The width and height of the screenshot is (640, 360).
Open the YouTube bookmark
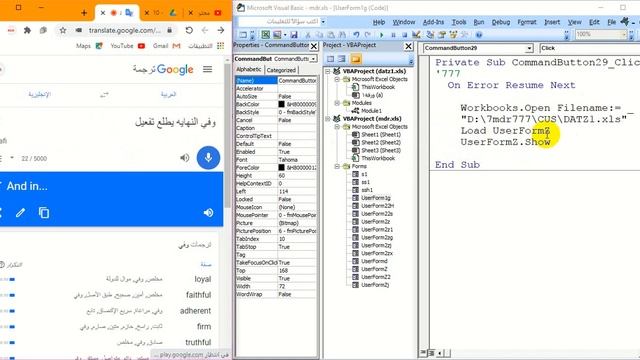[128, 46]
